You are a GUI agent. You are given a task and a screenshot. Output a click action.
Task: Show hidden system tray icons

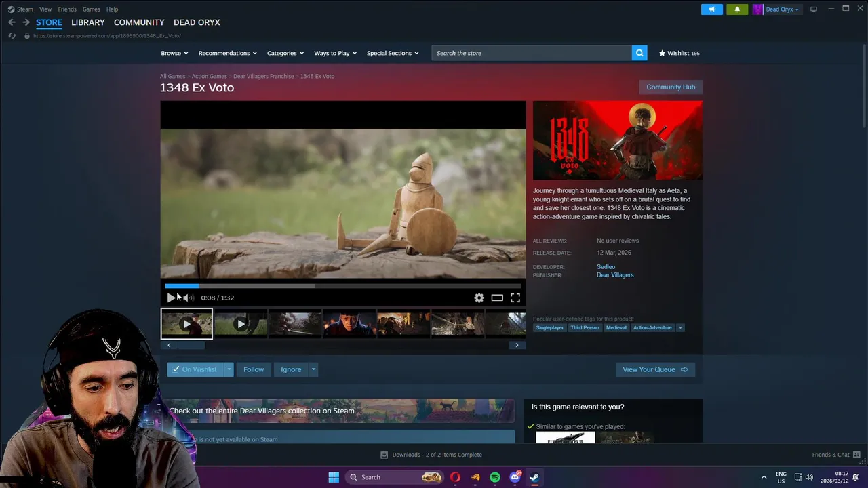(x=764, y=477)
